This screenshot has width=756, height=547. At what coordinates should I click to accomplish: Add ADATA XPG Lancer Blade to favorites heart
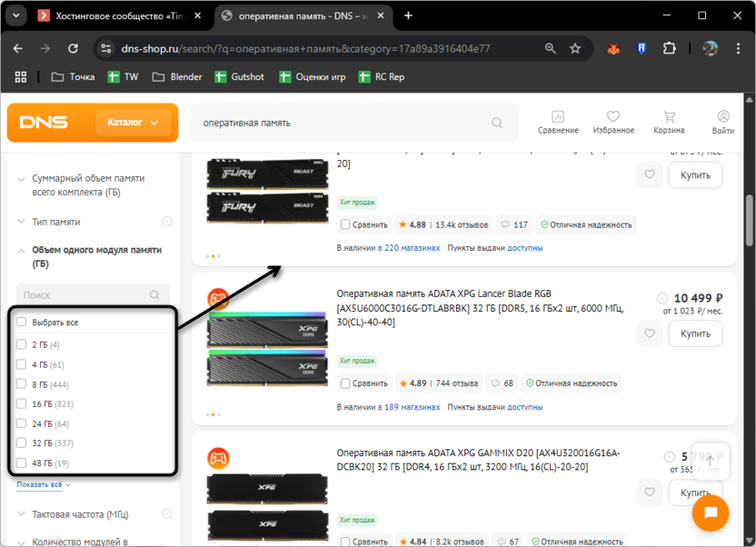[650, 333]
